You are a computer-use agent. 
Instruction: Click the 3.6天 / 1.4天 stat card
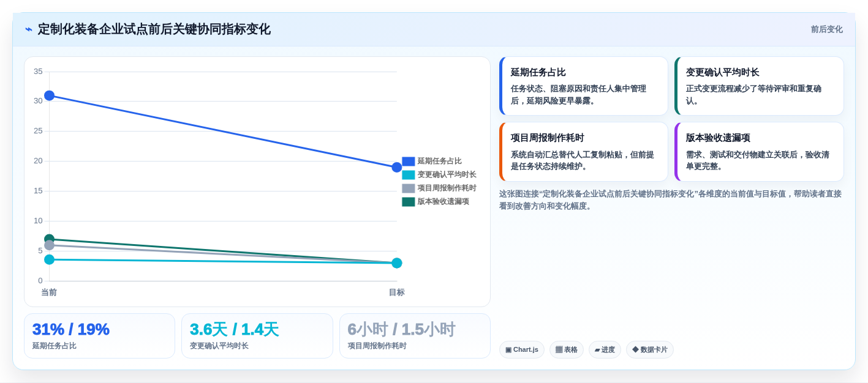click(x=257, y=336)
